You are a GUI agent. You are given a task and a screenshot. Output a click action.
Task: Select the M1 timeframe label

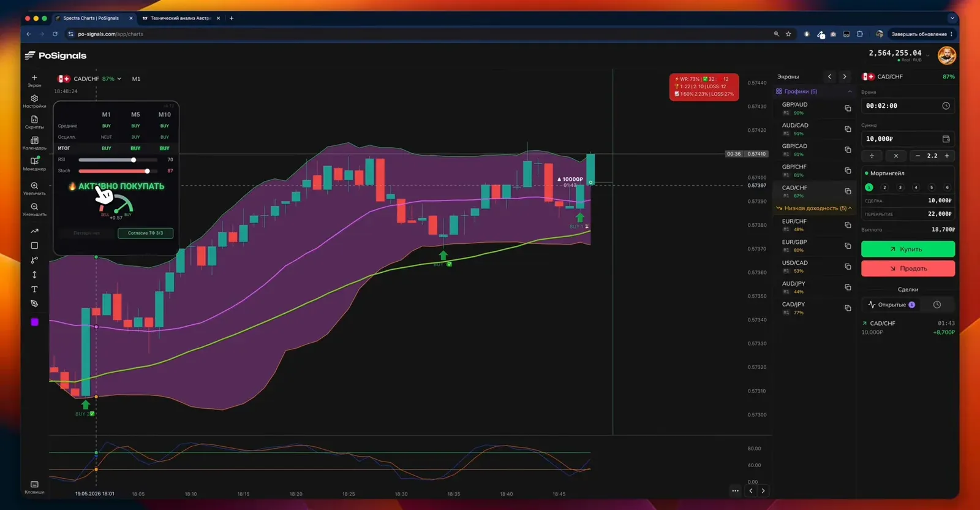(x=136, y=79)
